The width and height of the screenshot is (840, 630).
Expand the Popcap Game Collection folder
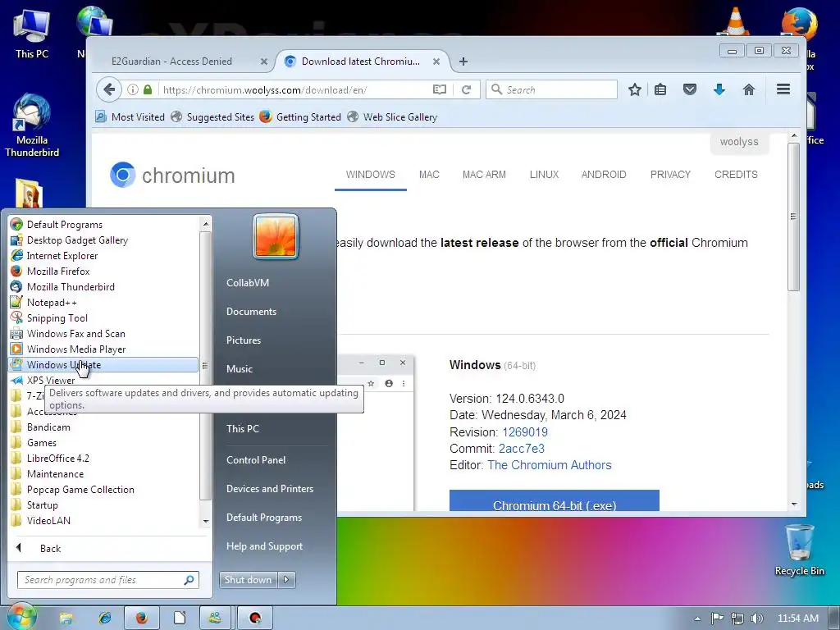pyautogui.click(x=103, y=489)
